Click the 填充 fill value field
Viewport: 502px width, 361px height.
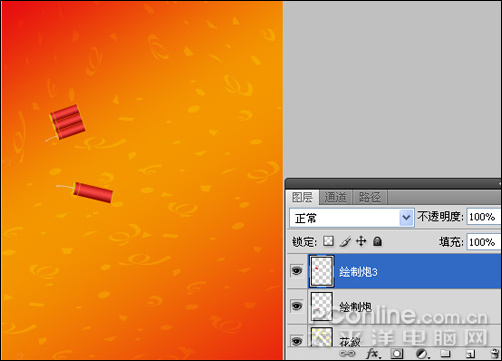(x=483, y=242)
